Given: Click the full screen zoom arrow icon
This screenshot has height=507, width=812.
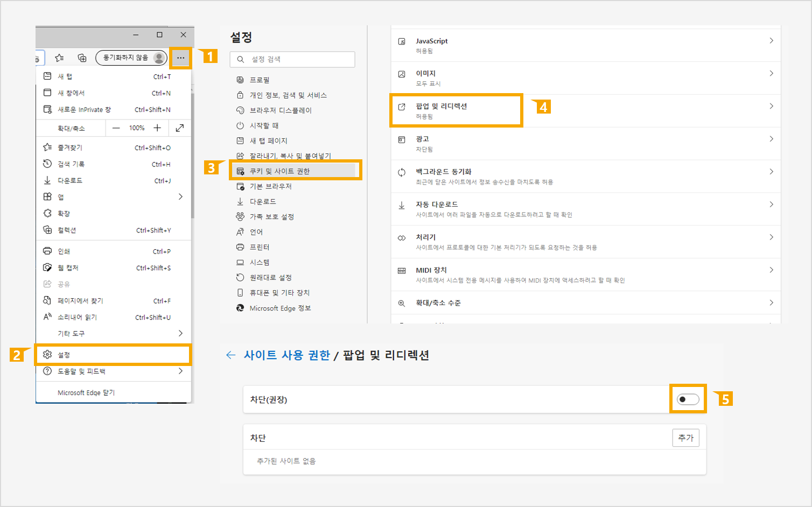Looking at the screenshot, I should [180, 128].
